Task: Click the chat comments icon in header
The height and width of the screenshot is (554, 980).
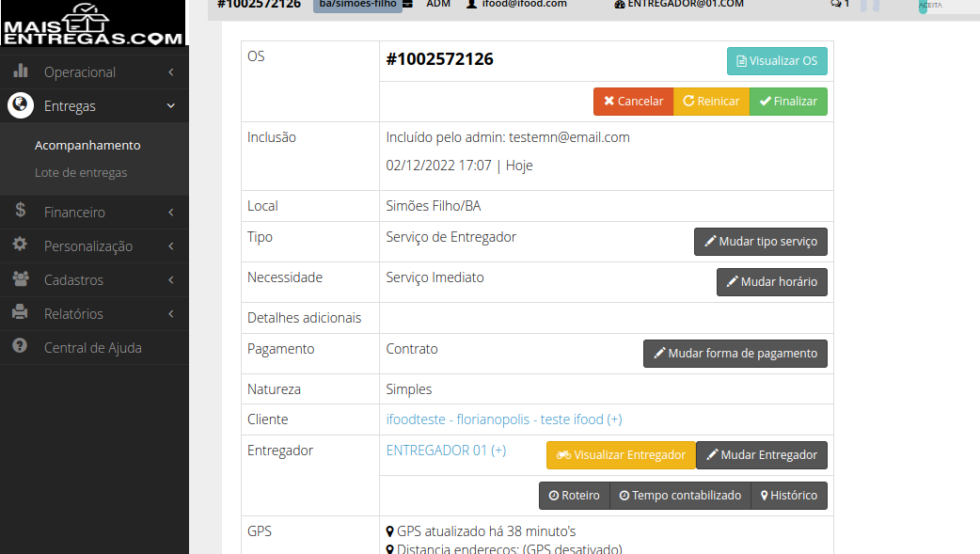Action: point(835,5)
